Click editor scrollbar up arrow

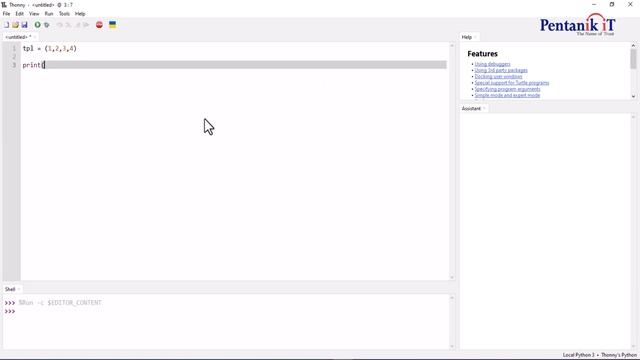click(x=452, y=45)
